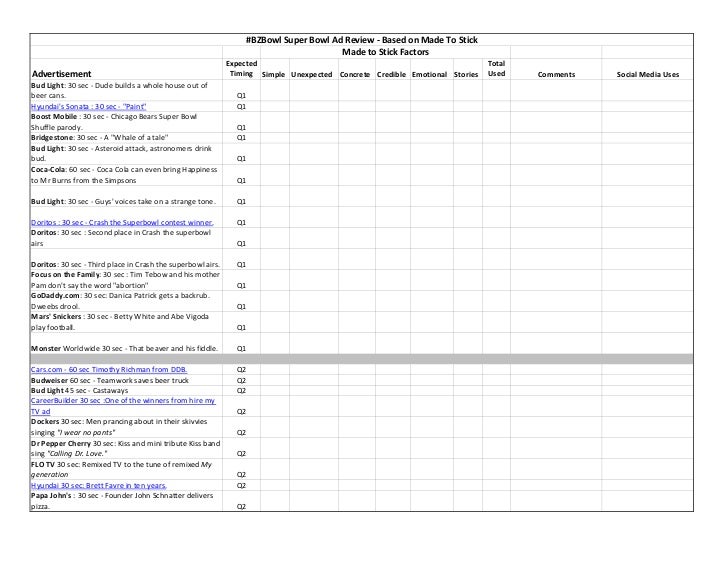Select the Coca-Cola Mr Burns Simpsons row
Screen dimensions: 728x563
tap(362, 175)
